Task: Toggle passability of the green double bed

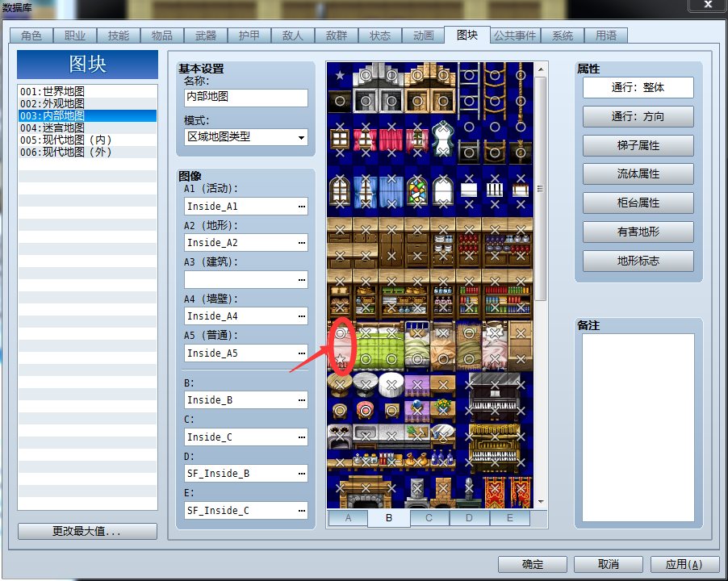Action: [379, 346]
